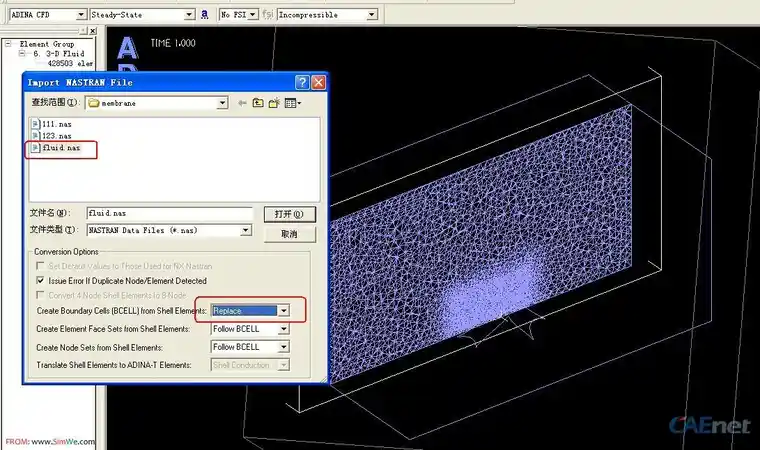Select the file fluid.nas

tap(56, 147)
